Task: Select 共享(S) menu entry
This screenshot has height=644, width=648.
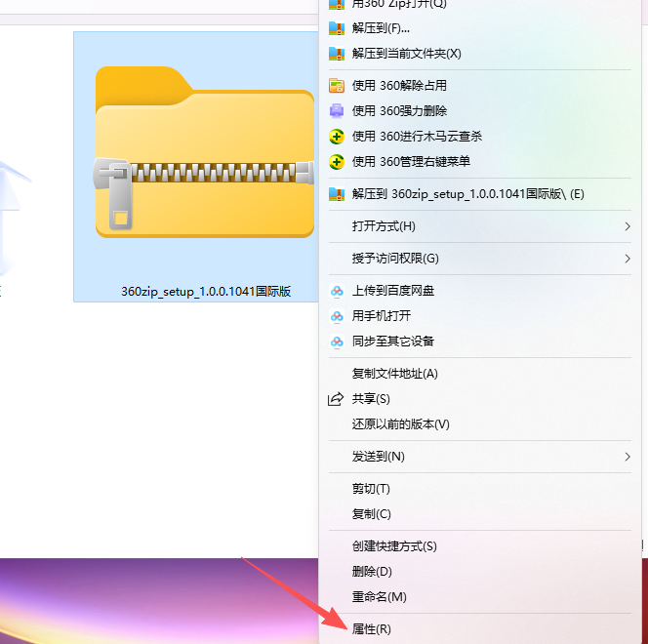Action: (480, 399)
